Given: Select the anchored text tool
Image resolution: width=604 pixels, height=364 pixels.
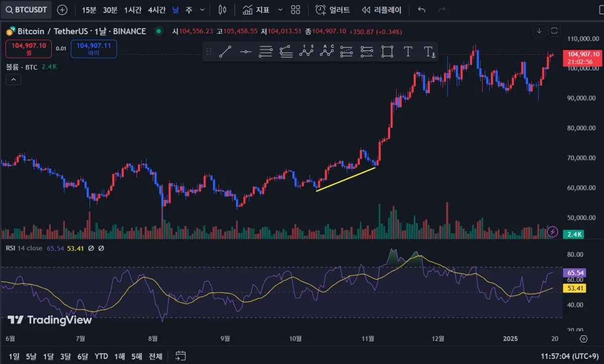Looking at the screenshot, I should 428,51.
